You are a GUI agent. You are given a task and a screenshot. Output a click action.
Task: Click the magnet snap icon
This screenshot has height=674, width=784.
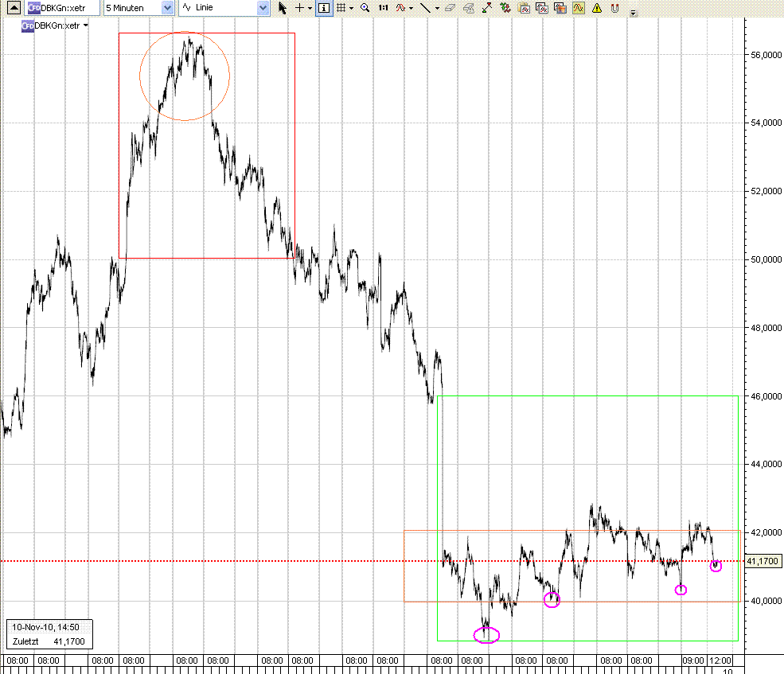pyautogui.click(x=614, y=8)
